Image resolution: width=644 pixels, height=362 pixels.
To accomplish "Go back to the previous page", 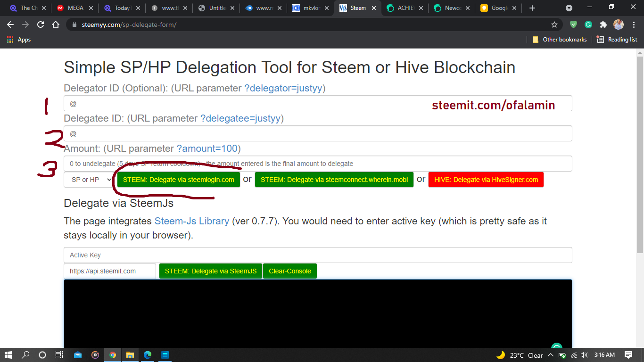I will pyautogui.click(x=10, y=25).
